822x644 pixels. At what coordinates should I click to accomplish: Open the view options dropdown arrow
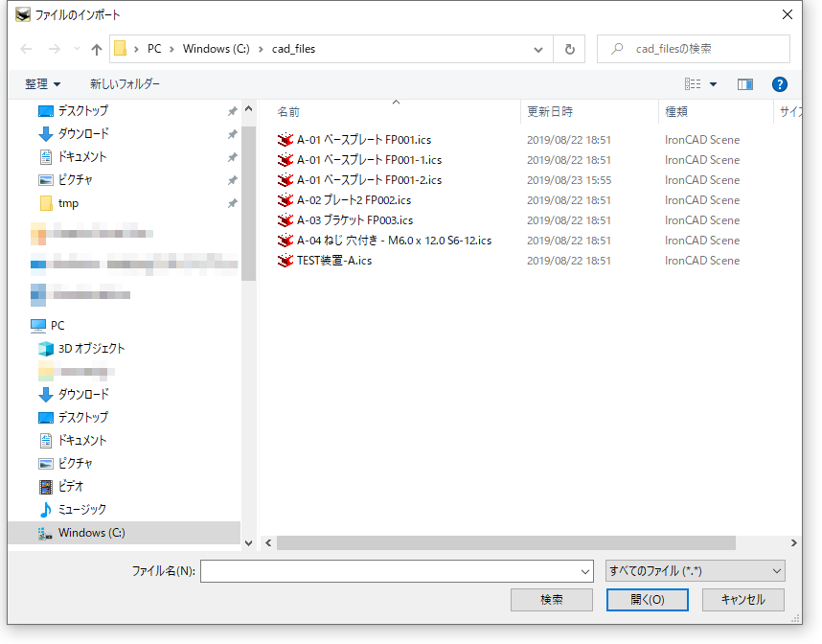coord(713,84)
